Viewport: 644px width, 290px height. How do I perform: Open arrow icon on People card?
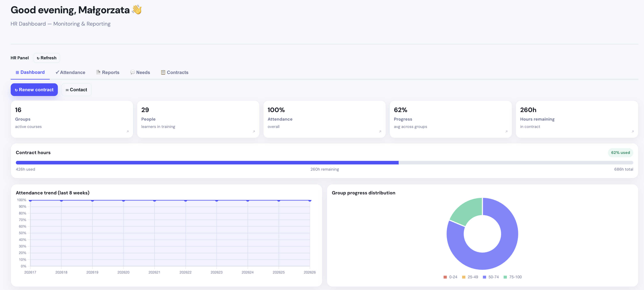point(254,132)
